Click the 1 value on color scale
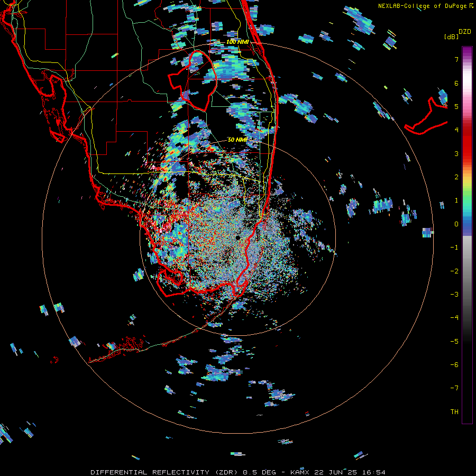This screenshot has height=476, width=476. tap(456, 200)
